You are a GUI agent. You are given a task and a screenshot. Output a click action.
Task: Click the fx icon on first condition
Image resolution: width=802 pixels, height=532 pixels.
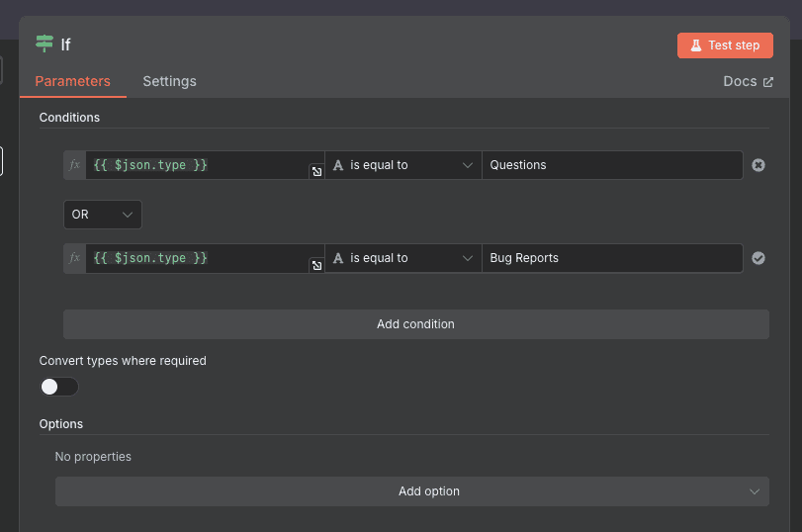74,165
